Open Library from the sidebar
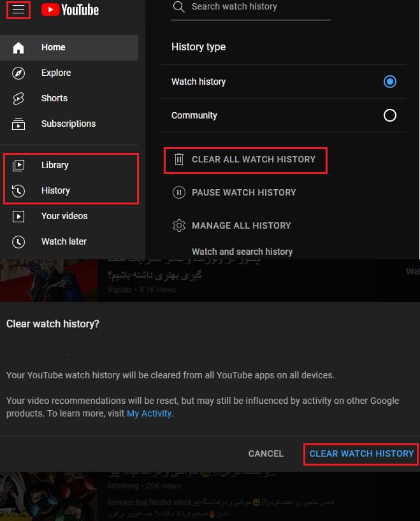 pos(69,165)
